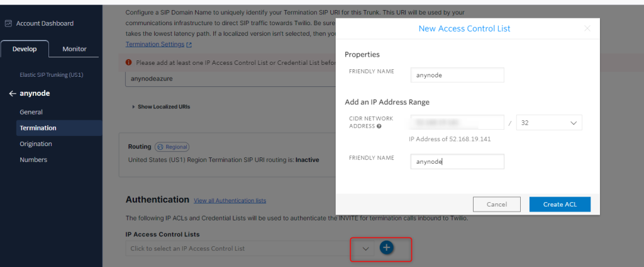Click the Cancel button
644x267 pixels.
[497, 204]
